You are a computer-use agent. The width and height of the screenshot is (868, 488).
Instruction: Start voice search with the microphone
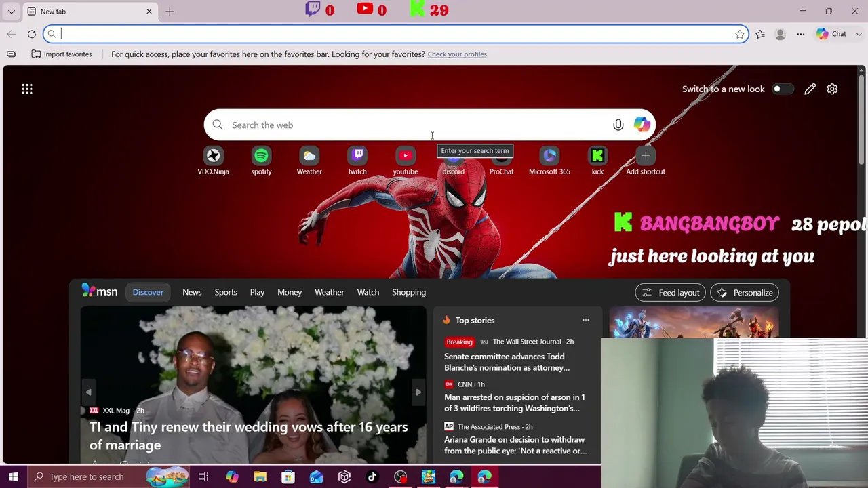(618, 125)
